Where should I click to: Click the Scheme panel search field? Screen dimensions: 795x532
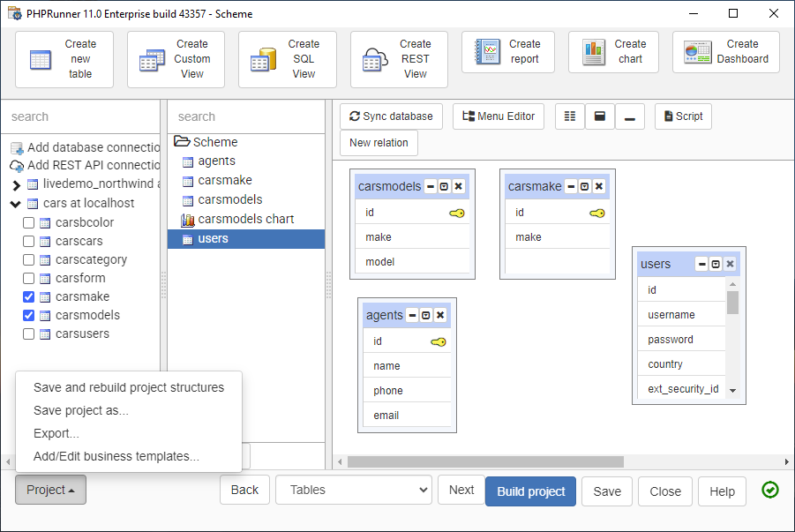(x=246, y=116)
